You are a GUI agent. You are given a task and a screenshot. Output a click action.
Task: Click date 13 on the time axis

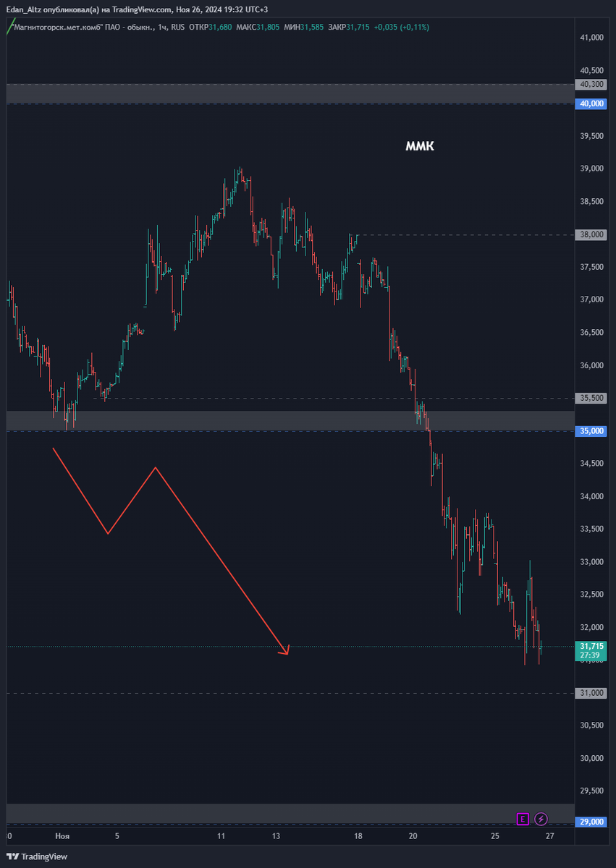tap(276, 836)
